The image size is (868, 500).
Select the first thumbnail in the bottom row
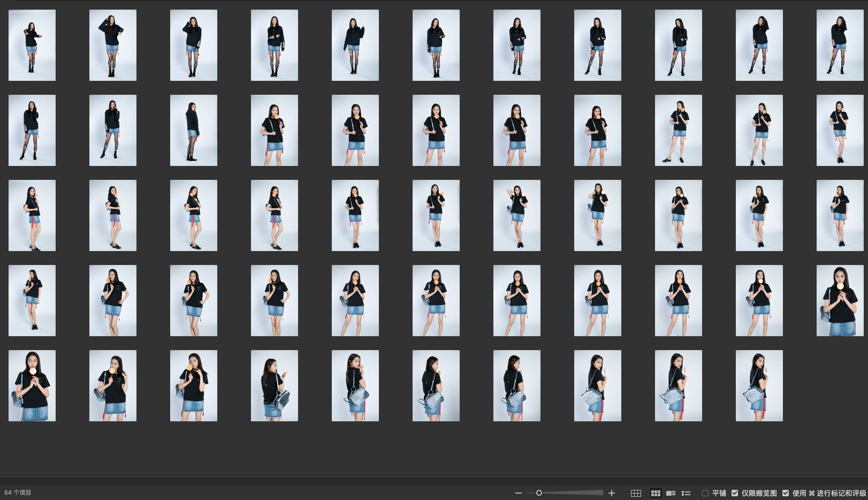point(32,386)
